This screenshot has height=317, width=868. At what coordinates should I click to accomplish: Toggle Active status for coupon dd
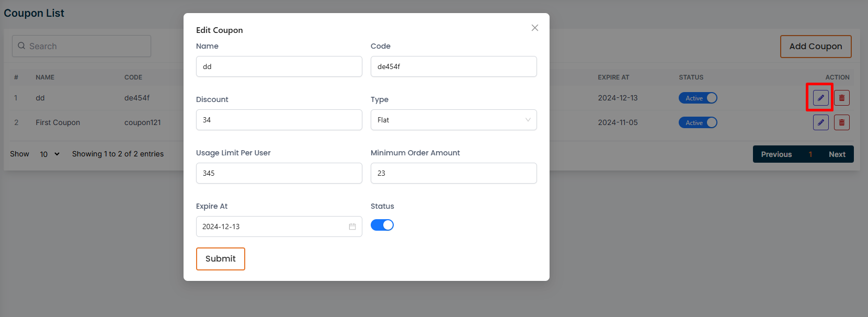(x=698, y=98)
